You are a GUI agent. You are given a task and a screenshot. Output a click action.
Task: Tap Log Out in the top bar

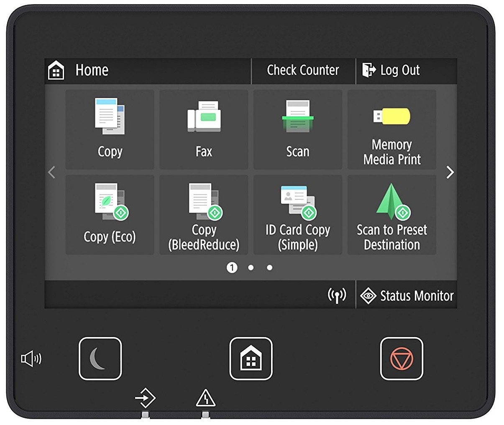[x=392, y=70]
